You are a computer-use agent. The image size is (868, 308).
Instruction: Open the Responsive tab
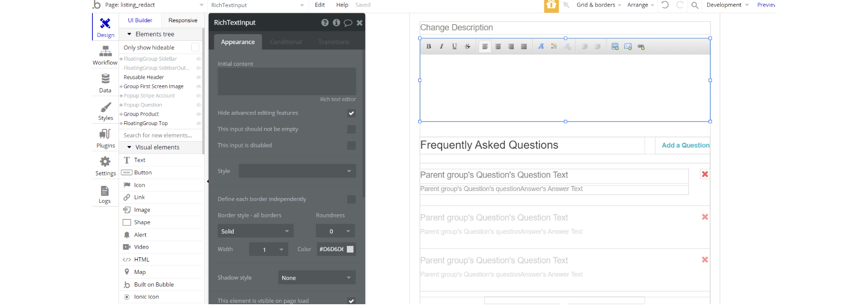(183, 20)
